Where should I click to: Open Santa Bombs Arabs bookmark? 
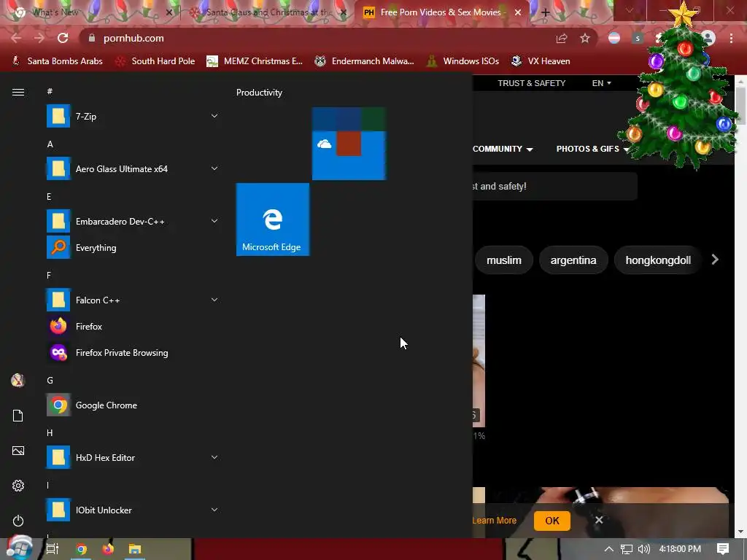(x=57, y=61)
